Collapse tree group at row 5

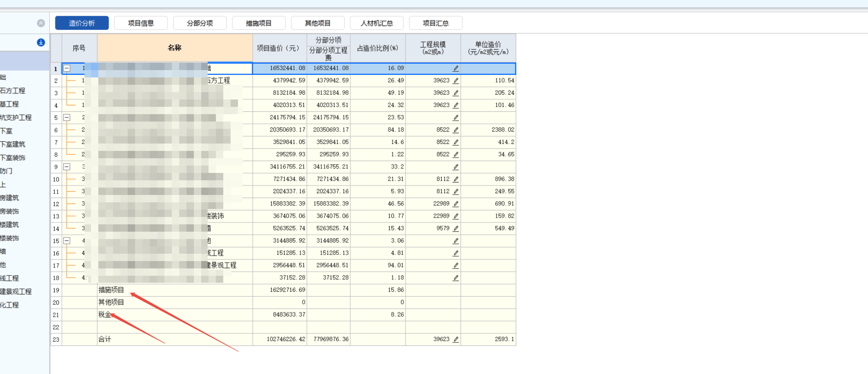(x=67, y=118)
